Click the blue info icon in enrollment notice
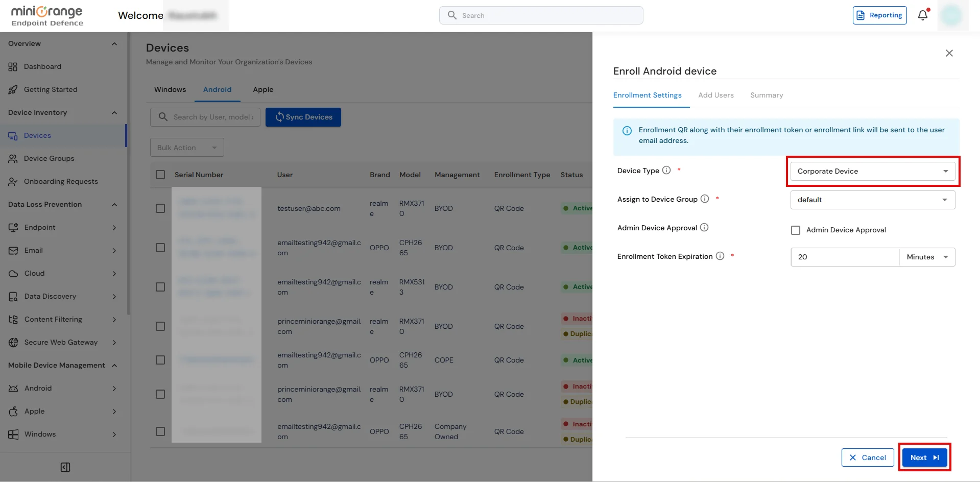Screen dimensions: 980x482 627,131
